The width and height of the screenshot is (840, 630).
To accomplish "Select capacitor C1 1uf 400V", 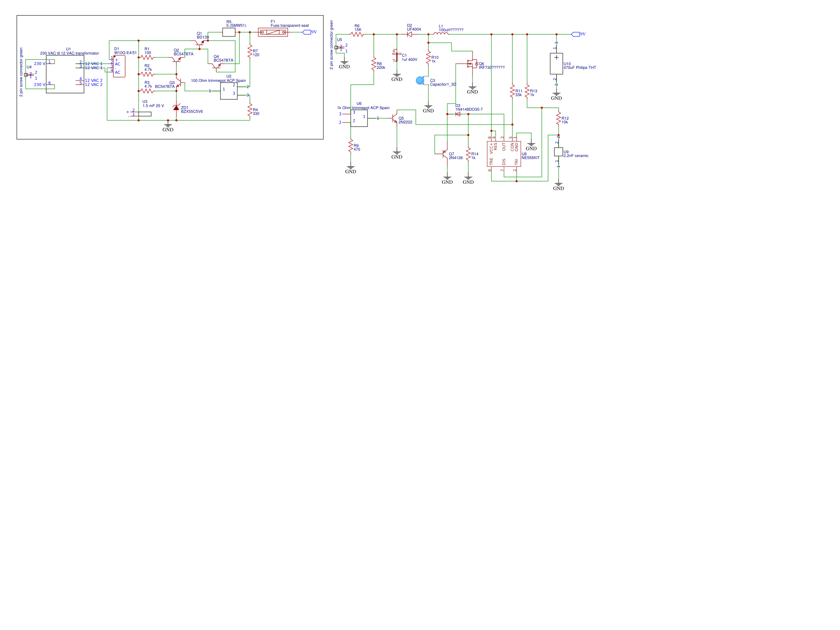I will point(397,55).
